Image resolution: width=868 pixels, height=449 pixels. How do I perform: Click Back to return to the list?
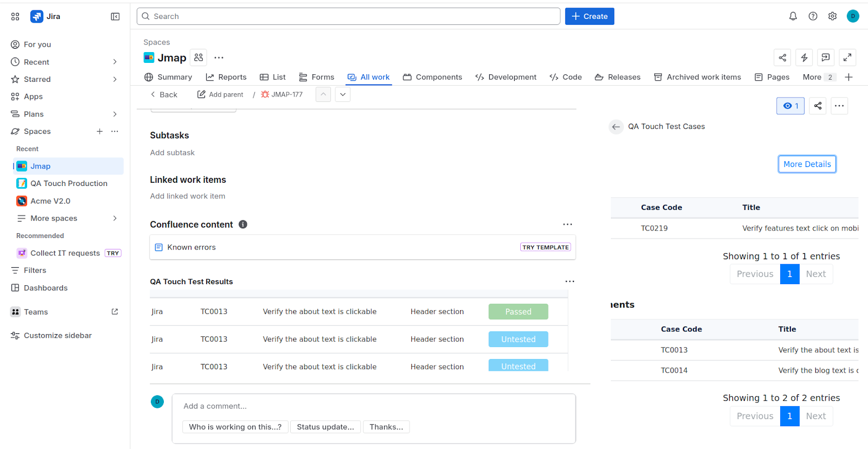click(164, 94)
